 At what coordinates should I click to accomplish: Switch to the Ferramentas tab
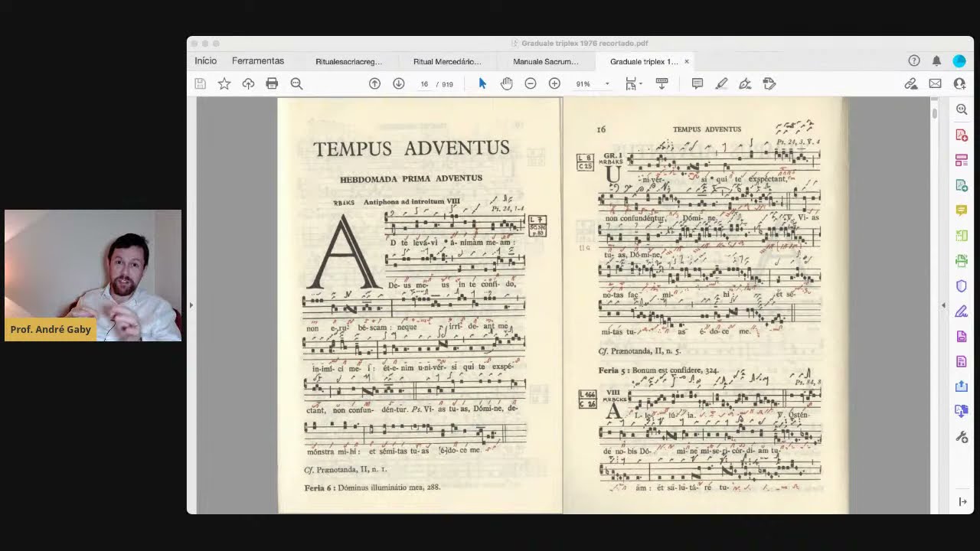(258, 60)
